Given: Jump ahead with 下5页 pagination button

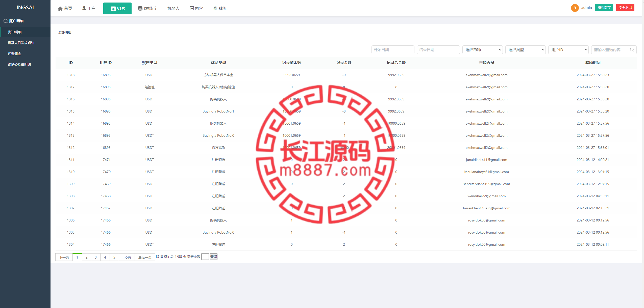Looking at the screenshot, I should (x=127, y=257).
